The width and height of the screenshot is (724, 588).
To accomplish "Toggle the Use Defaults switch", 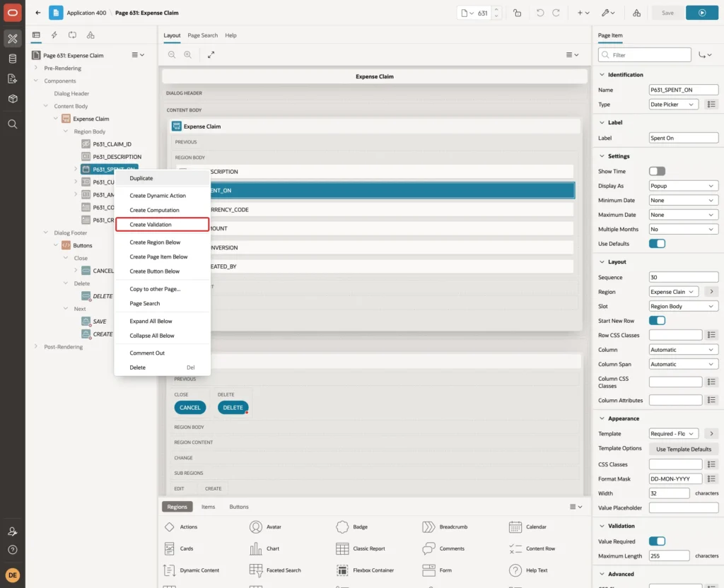I will point(657,244).
